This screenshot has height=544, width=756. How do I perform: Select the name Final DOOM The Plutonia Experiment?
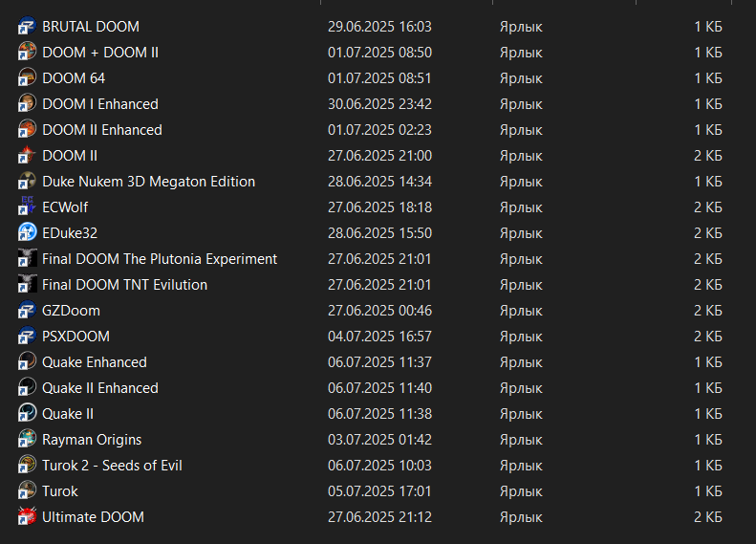pyautogui.click(x=160, y=259)
